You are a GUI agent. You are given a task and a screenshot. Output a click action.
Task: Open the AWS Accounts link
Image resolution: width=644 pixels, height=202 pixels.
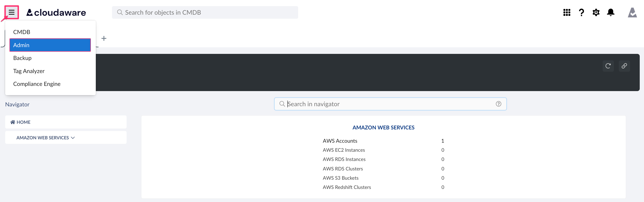[340, 141]
